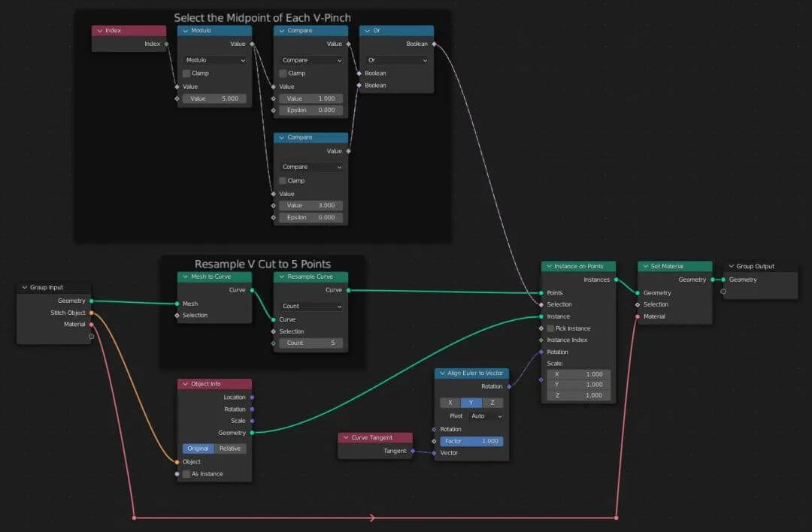Select the X axis in Align Euler
Screen dimensions: 812x532
450,403
